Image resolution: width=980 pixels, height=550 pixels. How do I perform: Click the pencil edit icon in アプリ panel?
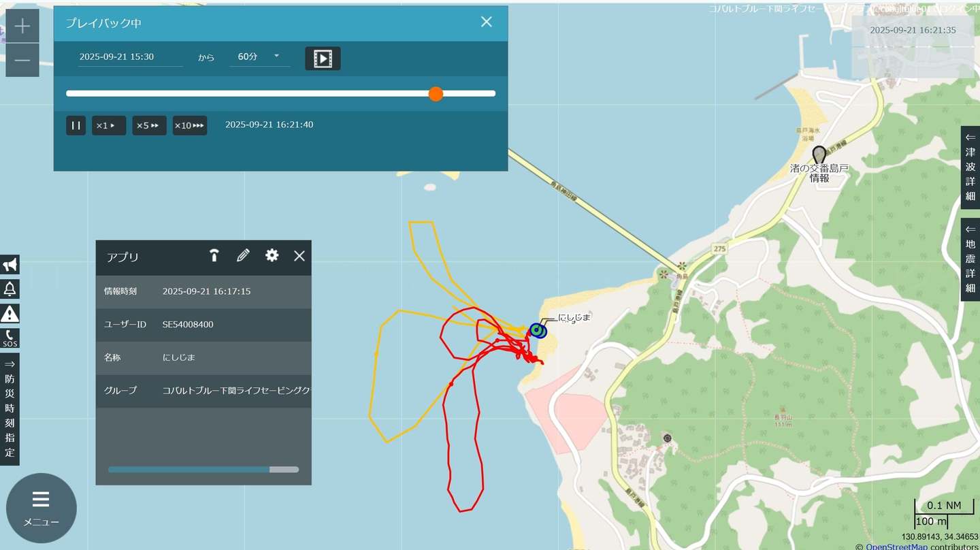click(x=243, y=256)
